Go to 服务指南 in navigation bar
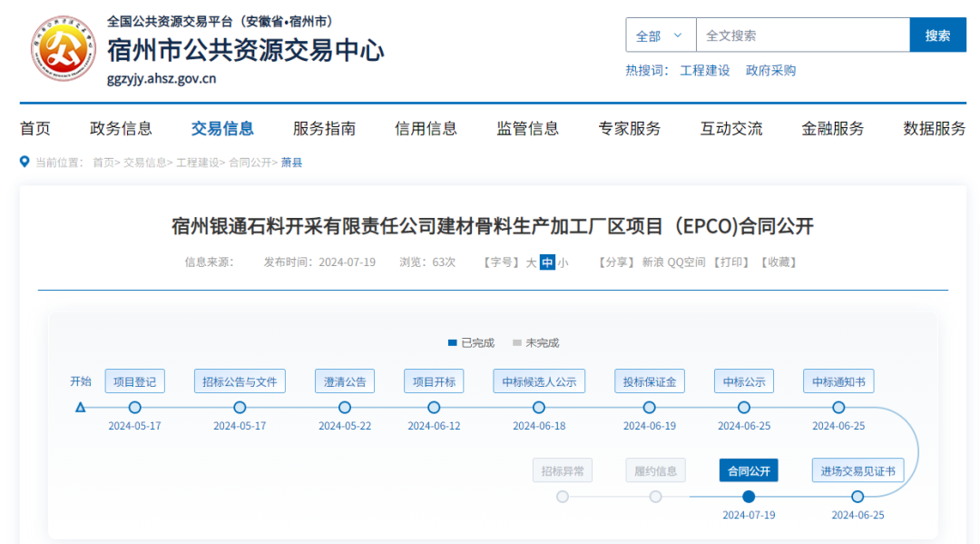Image resolution: width=980 pixels, height=544 pixels. pos(324,128)
